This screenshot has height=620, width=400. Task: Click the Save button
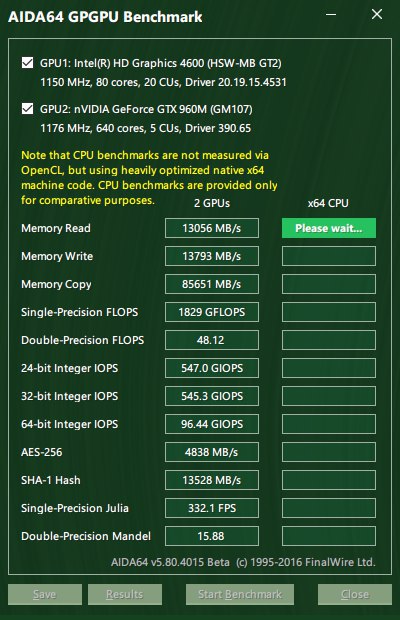45,594
